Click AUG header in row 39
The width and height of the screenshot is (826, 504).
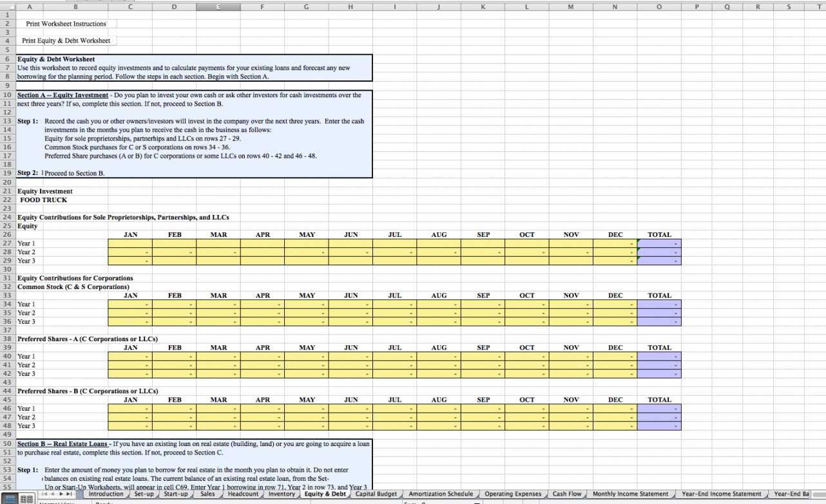pos(439,348)
